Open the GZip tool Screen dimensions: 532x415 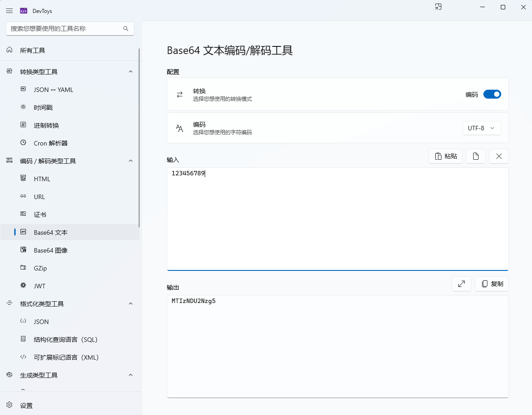point(70,268)
